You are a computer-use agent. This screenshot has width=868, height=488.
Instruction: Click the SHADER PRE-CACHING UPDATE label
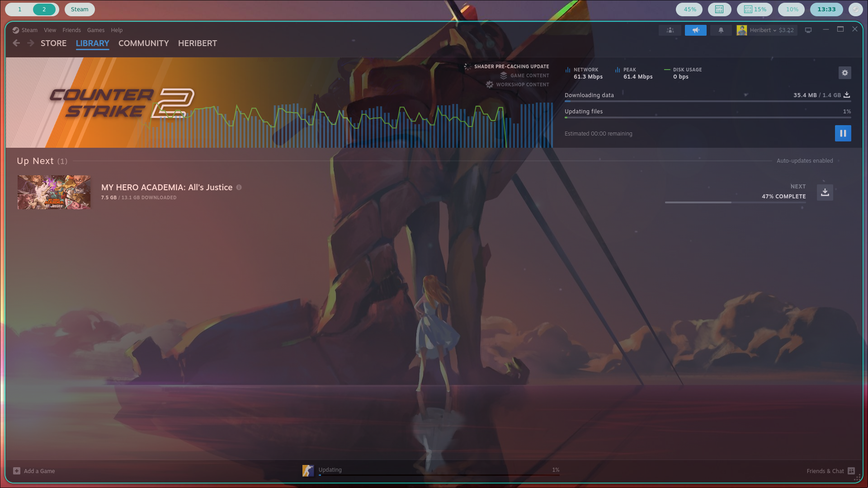[512, 66]
